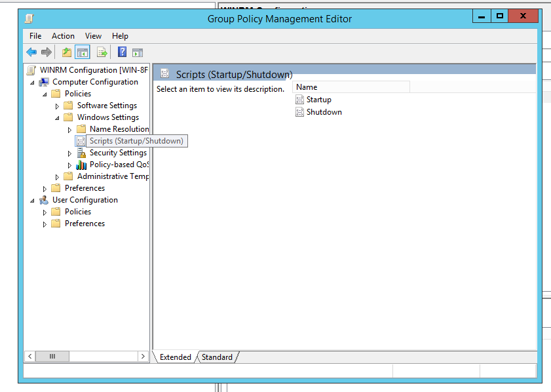The width and height of the screenshot is (551, 392).
Task: Open the View menu
Action: pyautogui.click(x=93, y=36)
